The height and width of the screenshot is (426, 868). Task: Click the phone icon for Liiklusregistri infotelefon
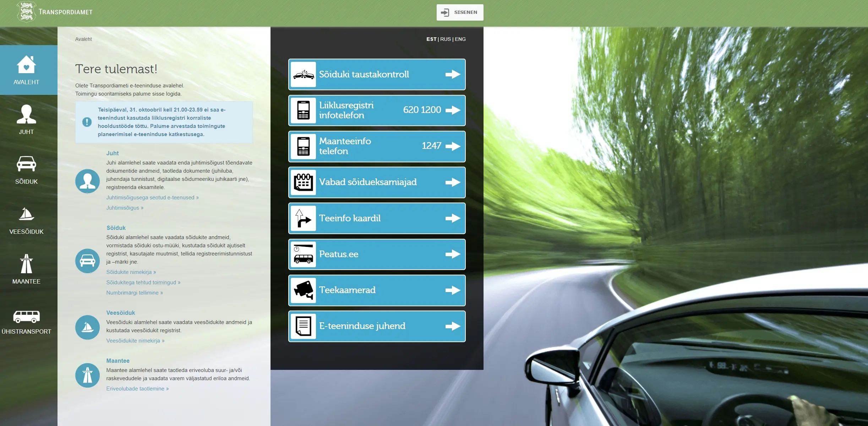point(303,110)
